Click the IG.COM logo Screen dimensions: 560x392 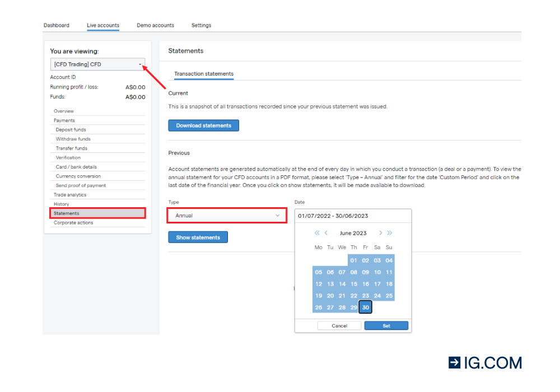[x=485, y=363]
